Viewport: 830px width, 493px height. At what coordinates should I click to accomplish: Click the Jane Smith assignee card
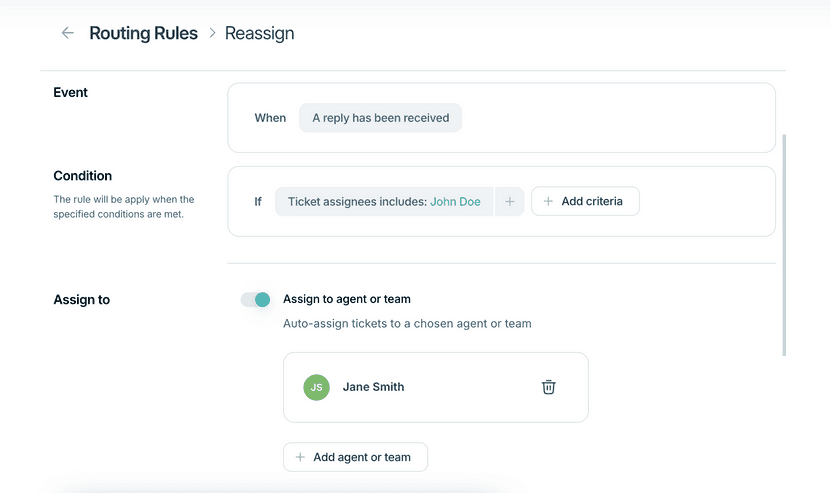[x=436, y=387]
